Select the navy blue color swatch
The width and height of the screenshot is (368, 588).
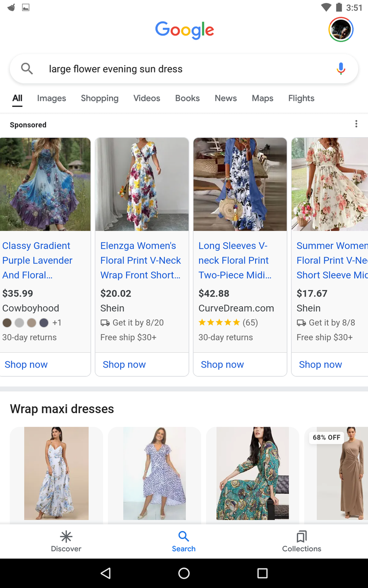point(44,323)
